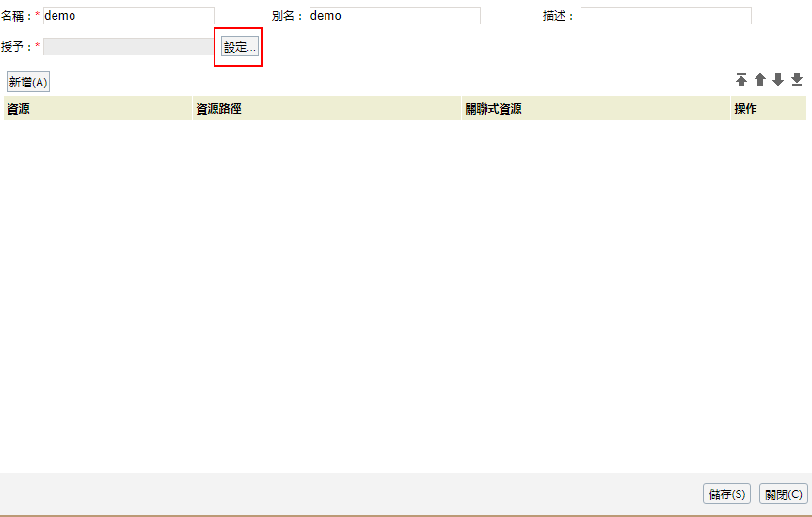Click into the 別名 input field
The image size is (812, 517).
pyautogui.click(x=394, y=16)
